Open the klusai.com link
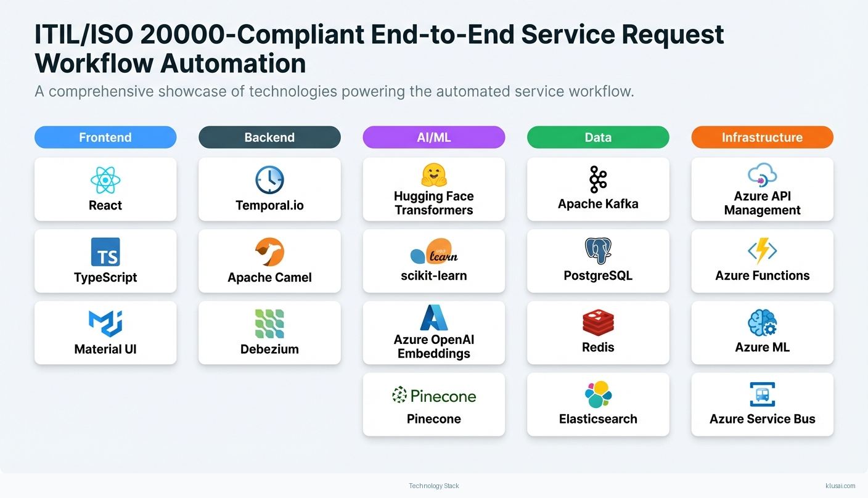The image size is (868, 498). pyautogui.click(x=840, y=486)
